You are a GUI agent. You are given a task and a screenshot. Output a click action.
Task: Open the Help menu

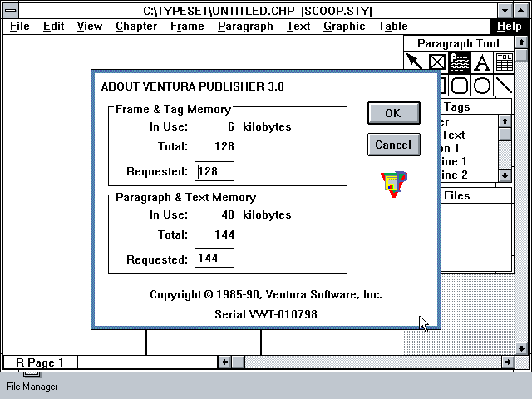(510, 26)
